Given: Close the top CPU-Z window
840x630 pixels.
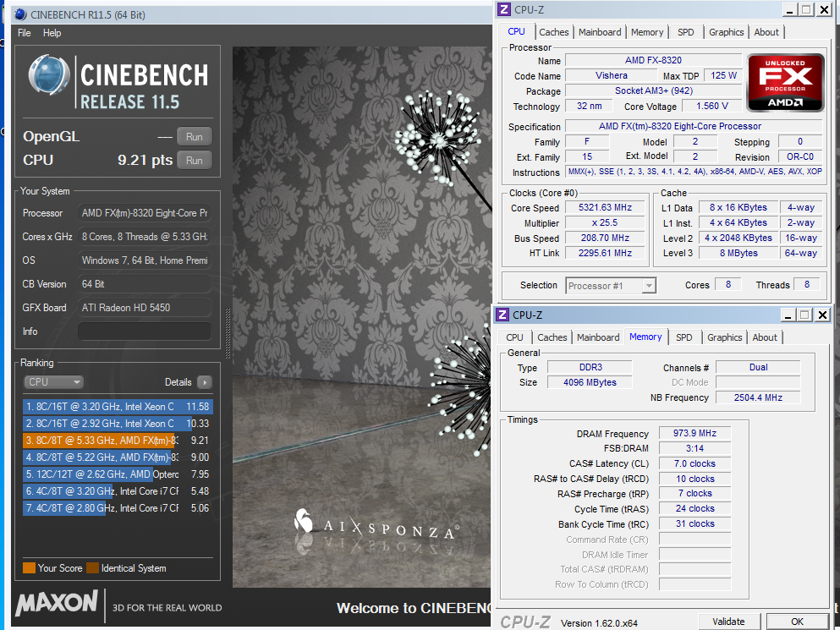Looking at the screenshot, I should click(824, 9).
